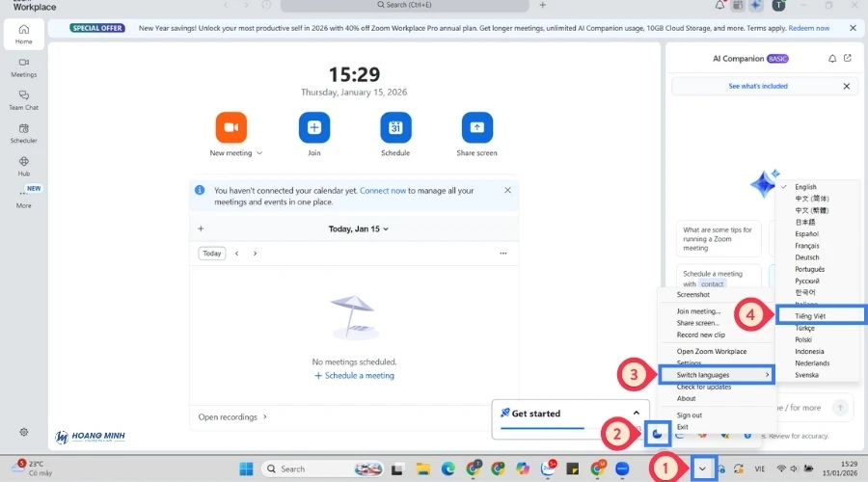Open Meetings from the left sidebar

[23, 67]
